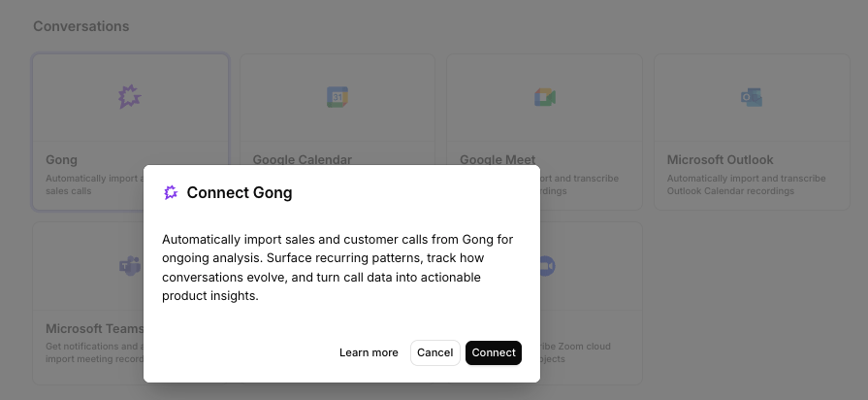Click the dialog description about Gong calls

[338, 268]
